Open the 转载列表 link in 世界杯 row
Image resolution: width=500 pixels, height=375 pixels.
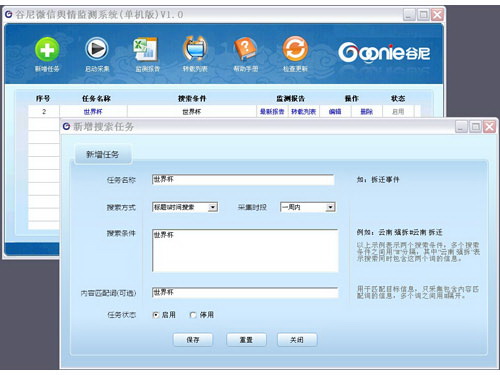coord(303,112)
